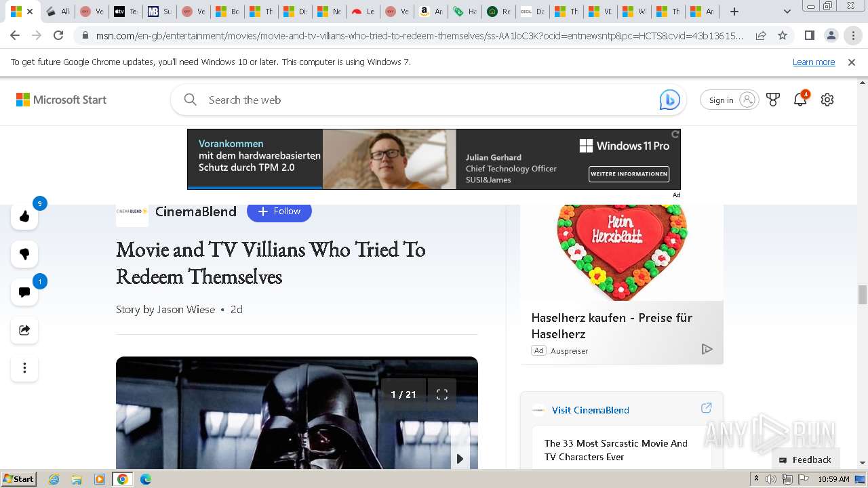The width and height of the screenshot is (868, 488).
Task: Click the share article icon
Action: tap(24, 330)
